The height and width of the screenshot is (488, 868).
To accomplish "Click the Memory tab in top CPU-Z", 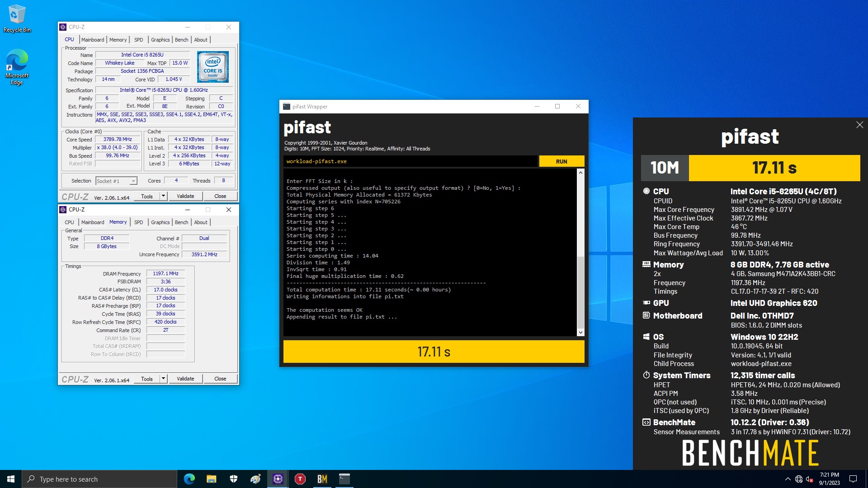I will click(x=118, y=40).
